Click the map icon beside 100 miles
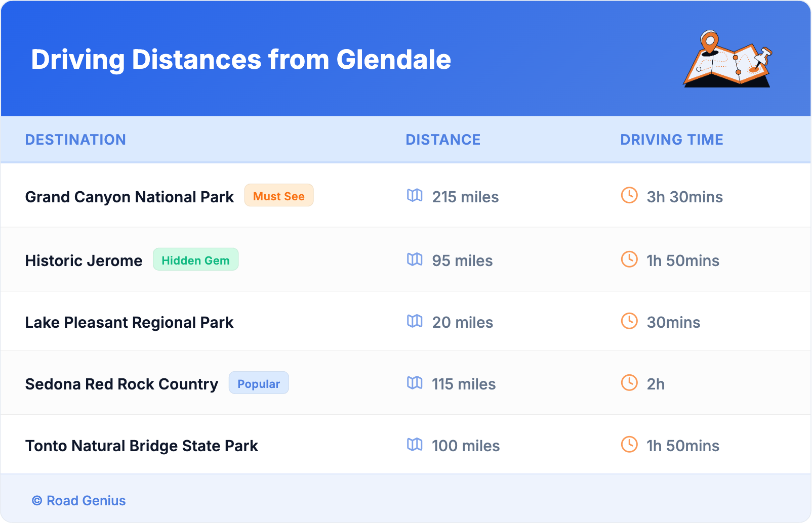 point(415,445)
